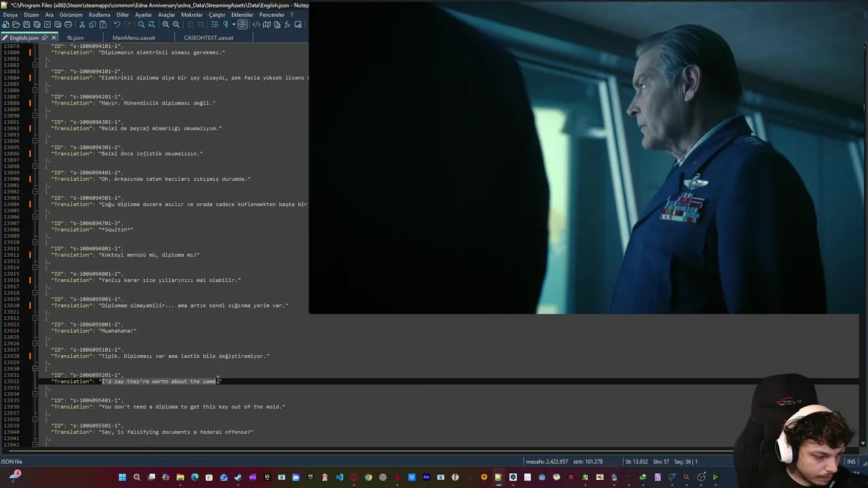Collapse the fold marker at line 13938

[x=35, y=420]
